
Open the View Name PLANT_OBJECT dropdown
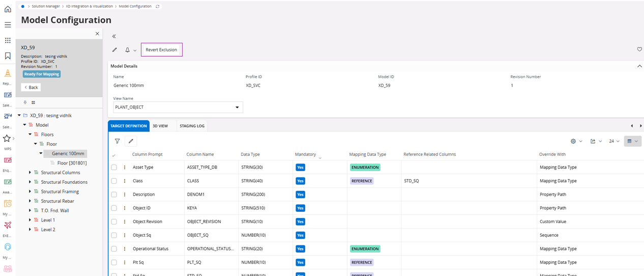click(x=178, y=107)
